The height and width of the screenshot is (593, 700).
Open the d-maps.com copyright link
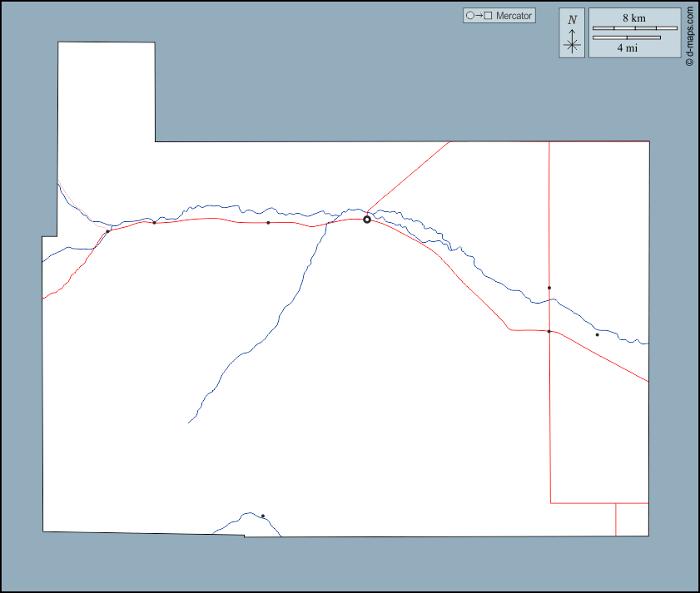point(689,37)
